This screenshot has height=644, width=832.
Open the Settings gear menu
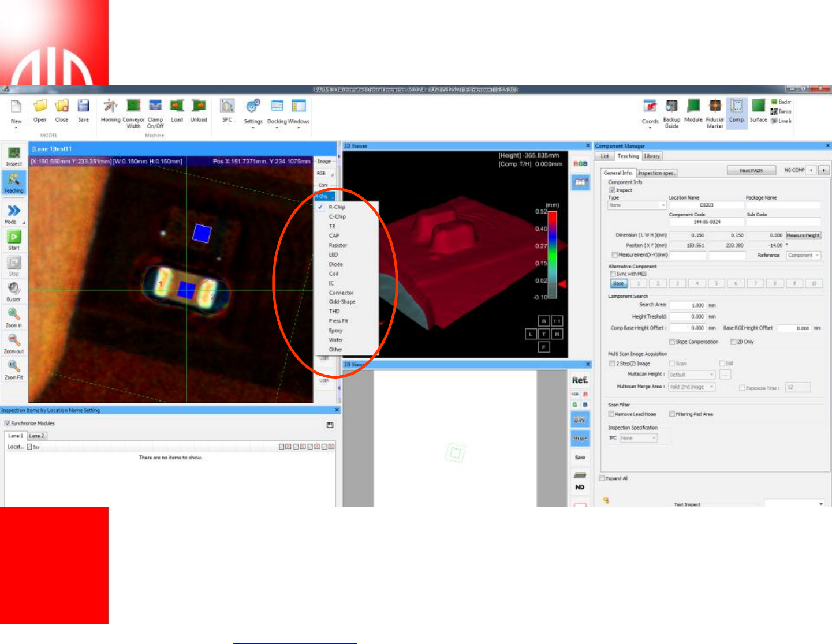click(253, 107)
